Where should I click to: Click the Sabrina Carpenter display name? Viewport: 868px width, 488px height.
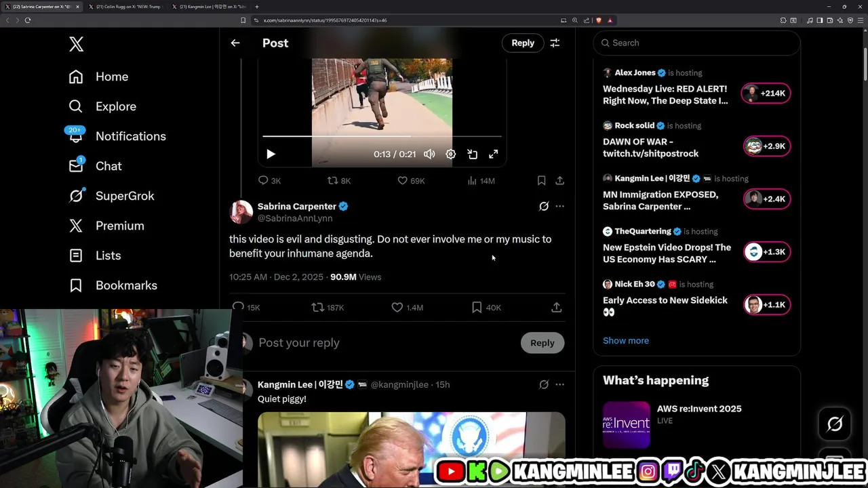(x=297, y=206)
